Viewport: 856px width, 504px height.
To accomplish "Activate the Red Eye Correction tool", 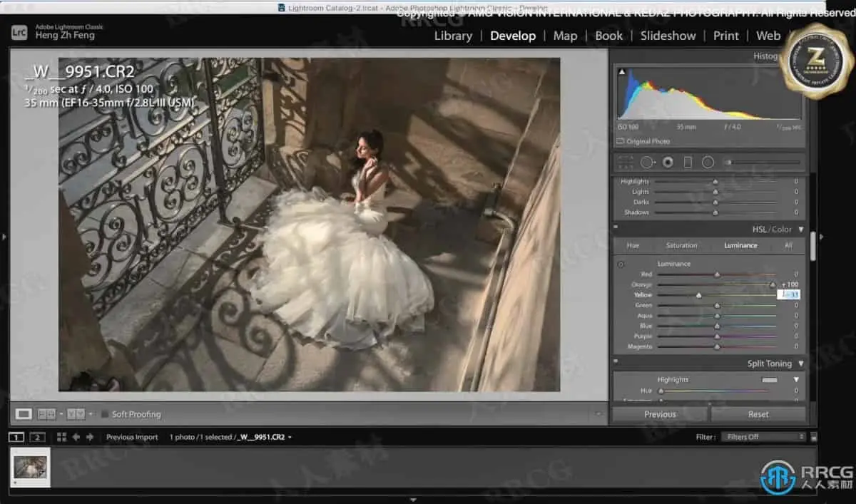I will (x=668, y=163).
